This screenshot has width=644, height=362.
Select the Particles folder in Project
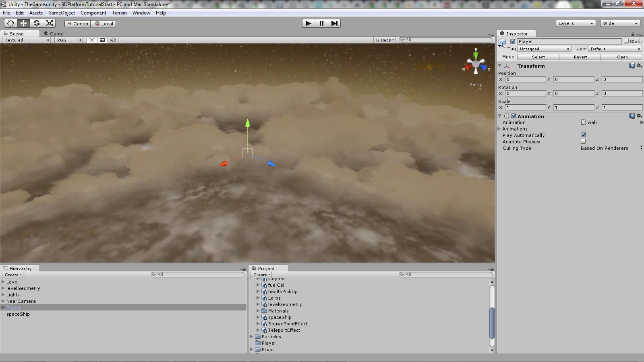[271, 337]
